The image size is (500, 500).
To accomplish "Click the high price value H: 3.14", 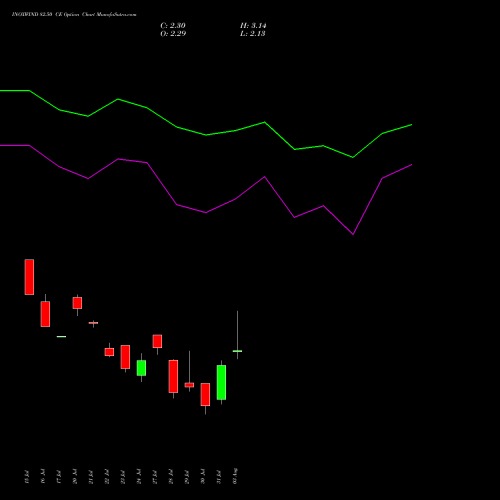I will [253, 26].
